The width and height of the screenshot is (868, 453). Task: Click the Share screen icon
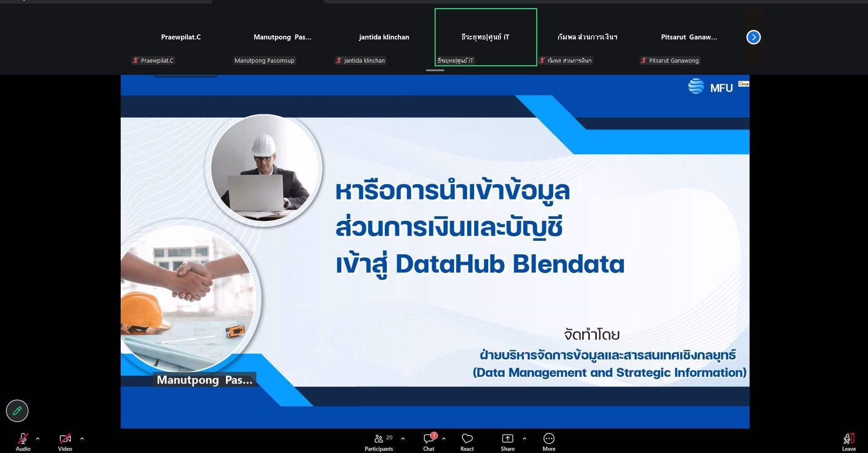(x=507, y=438)
